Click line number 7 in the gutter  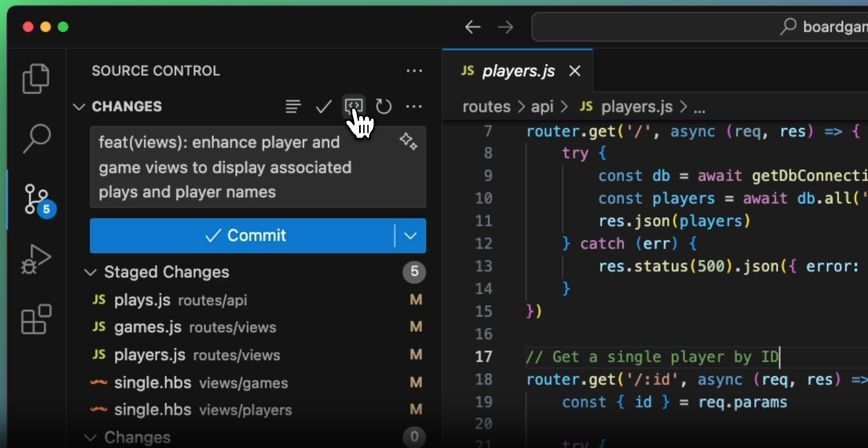point(488,131)
